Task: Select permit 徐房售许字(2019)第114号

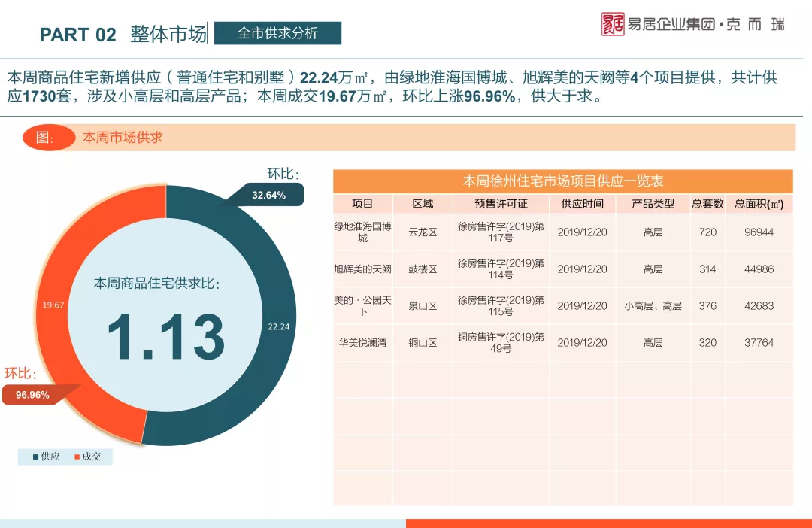Action: coord(501,269)
